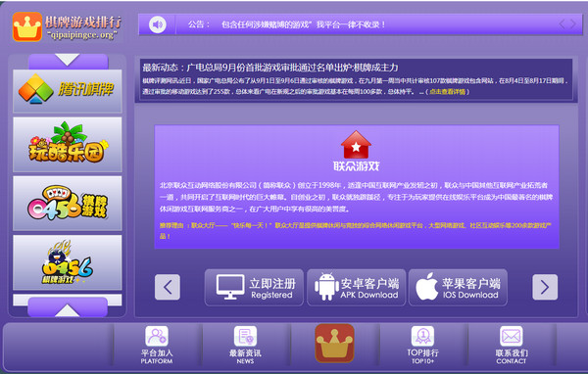Open the 联系我们 Contact nav item

[512, 346]
